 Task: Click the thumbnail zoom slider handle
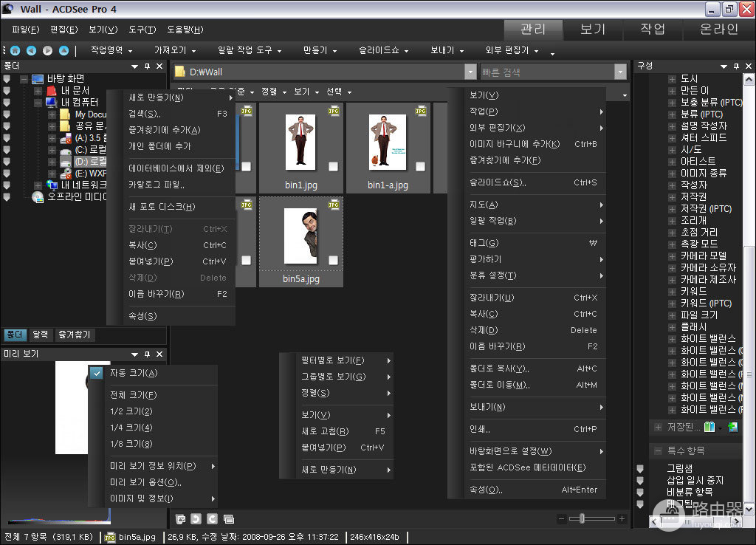click(582, 519)
